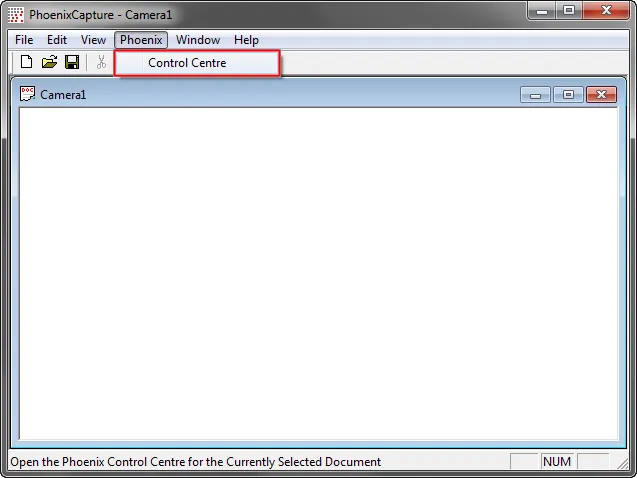Click the Open folder toolbar icon

click(x=50, y=62)
